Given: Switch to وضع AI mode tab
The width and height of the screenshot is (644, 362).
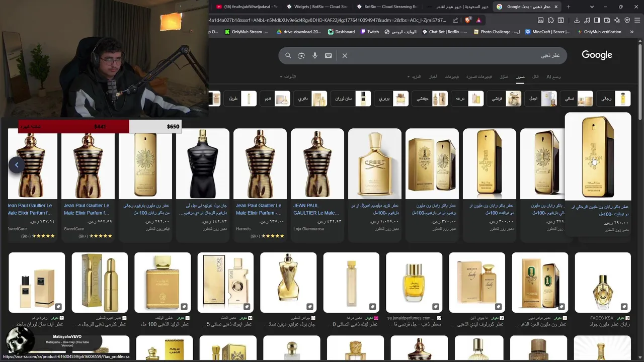Looking at the screenshot, I should [553, 77].
